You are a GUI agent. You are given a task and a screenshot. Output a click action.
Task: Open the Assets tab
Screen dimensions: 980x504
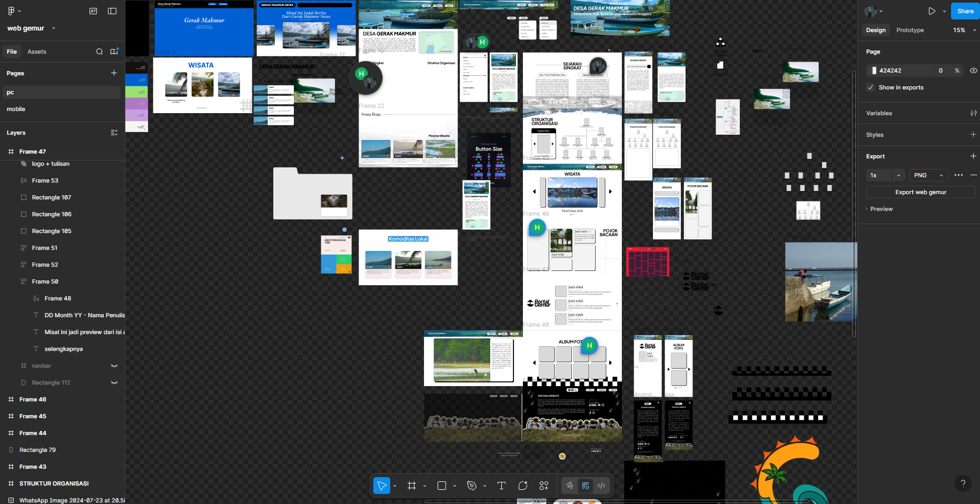click(37, 52)
